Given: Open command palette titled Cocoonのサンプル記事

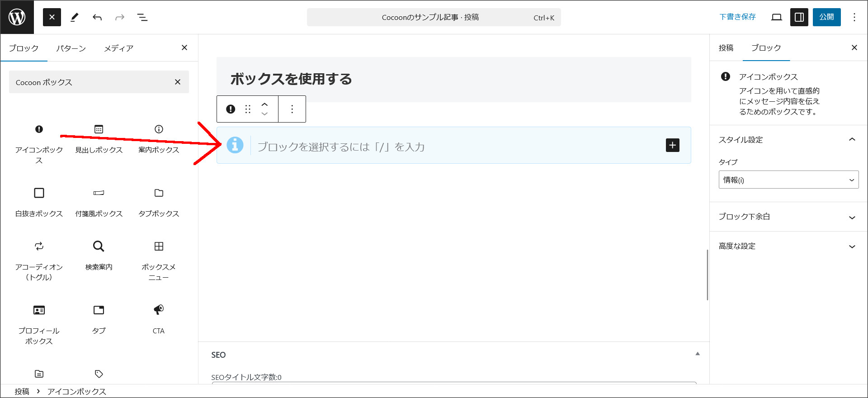Looking at the screenshot, I should point(434,17).
